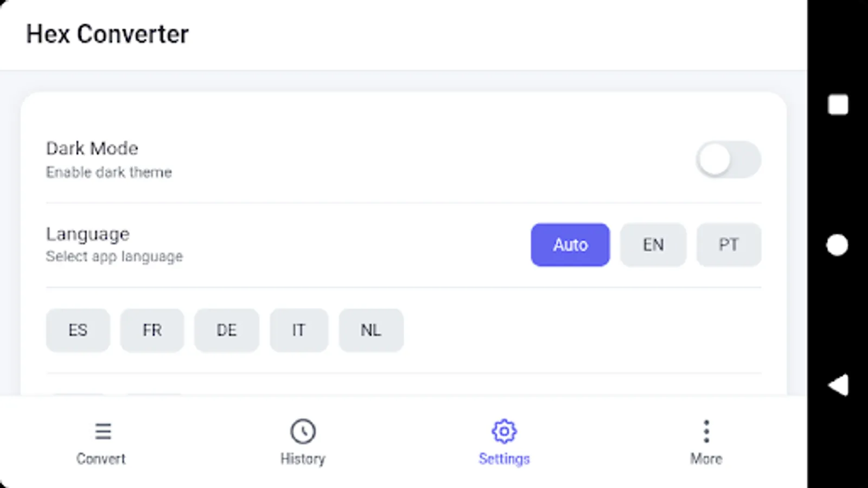This screenshot has height=488, width=868.
Task: Open recent apps with the square button
Action: (x=837, y=105)
